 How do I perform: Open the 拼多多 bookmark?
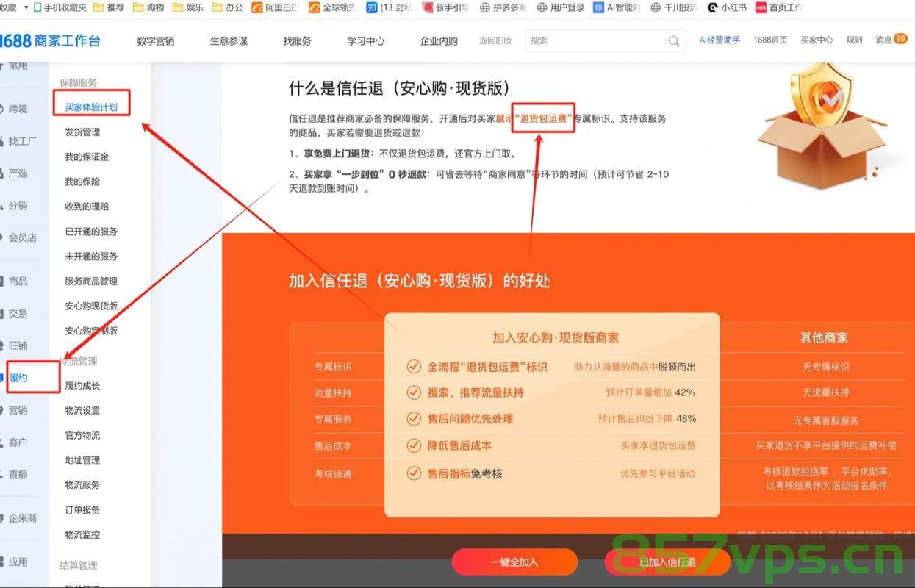(503, 7)
